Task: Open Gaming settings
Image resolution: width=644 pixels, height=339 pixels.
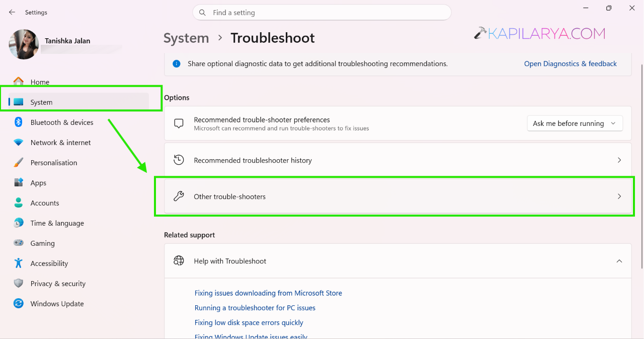Action: coord(42,243)
